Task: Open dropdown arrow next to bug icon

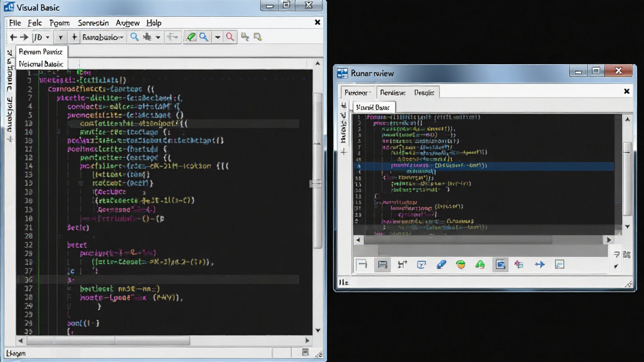Action: (158, 37)
